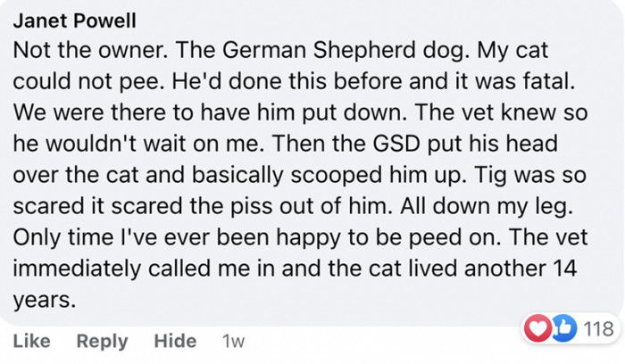Like Janet Powell's comment
Image resolution: width=625 pixels, height=364 pixels.
(32, 341)
